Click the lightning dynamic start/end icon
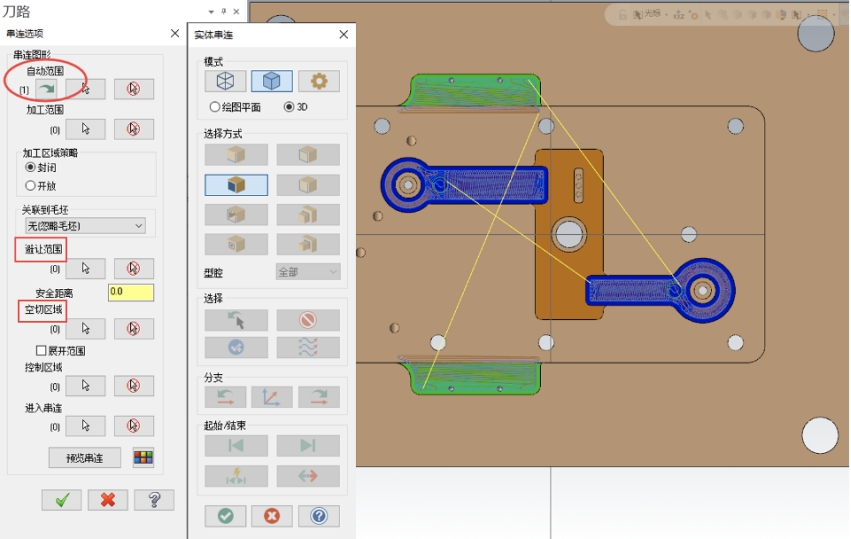Screen dimensions: 851x539 point(236,476)
